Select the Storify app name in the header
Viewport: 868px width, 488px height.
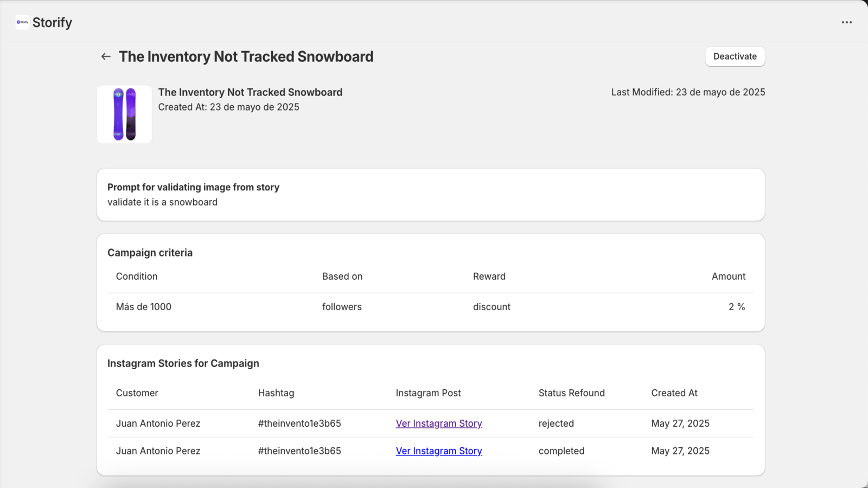[x=52, y=22]
